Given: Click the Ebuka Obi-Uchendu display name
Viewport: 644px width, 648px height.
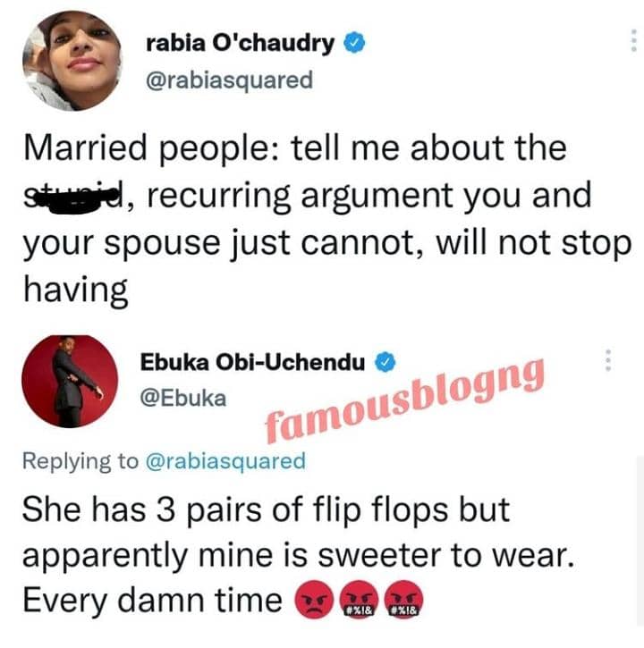Looking at the screenshot, I should point(253,363).
